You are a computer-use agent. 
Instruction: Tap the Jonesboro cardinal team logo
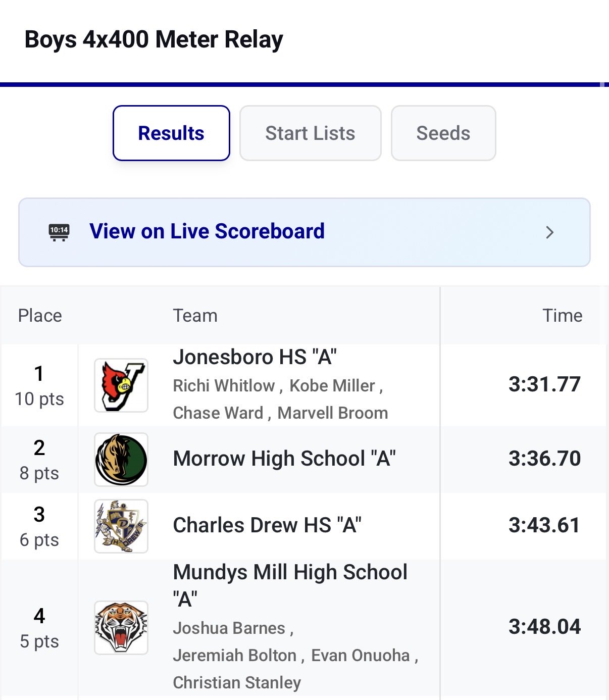[x=121, y=385]
